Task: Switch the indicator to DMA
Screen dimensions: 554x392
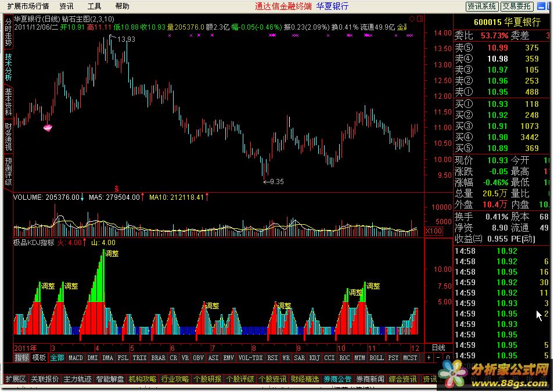Action: point(108,358)
